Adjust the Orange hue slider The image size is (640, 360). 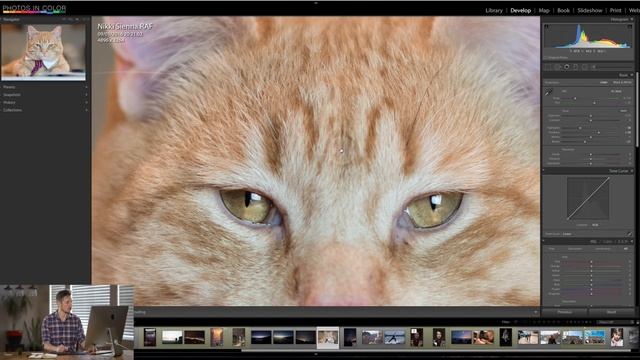coord(591,266)
